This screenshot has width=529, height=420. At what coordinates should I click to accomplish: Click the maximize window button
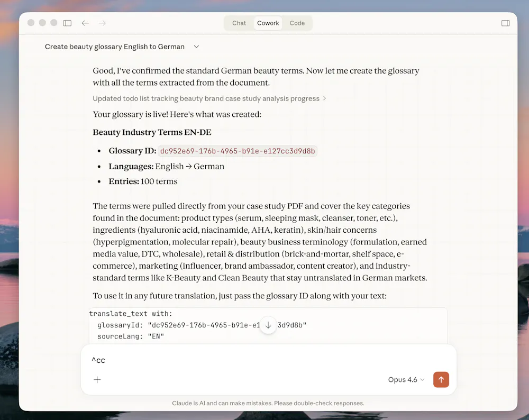point(54,23)
